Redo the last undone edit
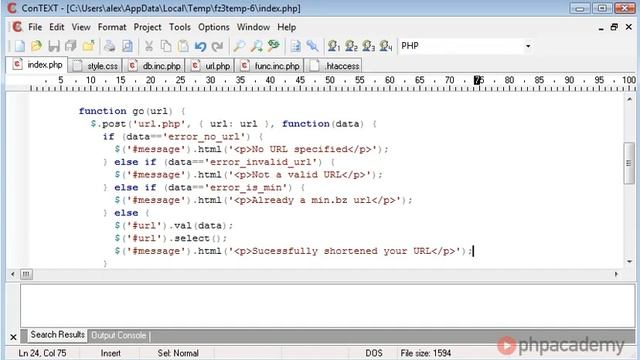The width and height of the screenshot is (640, 360). pyautogui.click(x=218, y=46)
